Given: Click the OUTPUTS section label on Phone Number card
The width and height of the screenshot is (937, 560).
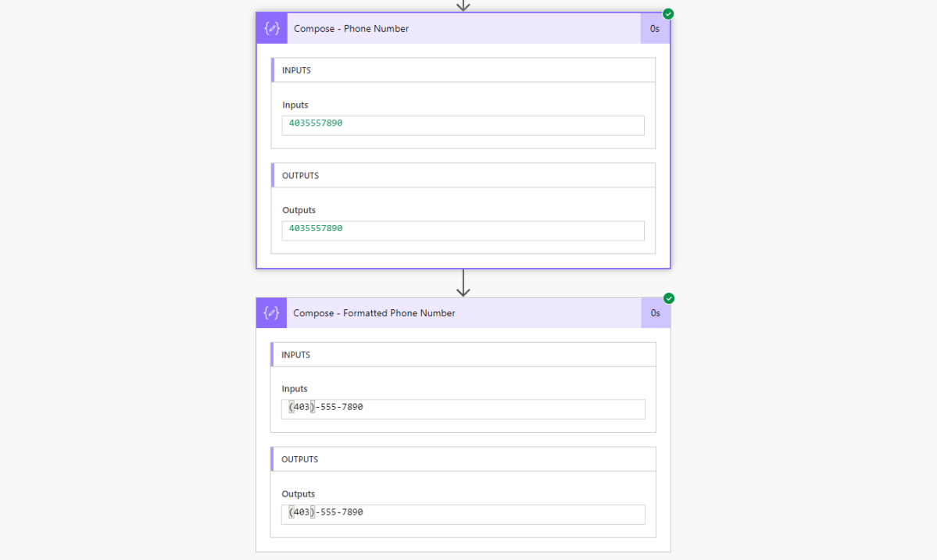Looking at the screenshot, I should (302, 175).
